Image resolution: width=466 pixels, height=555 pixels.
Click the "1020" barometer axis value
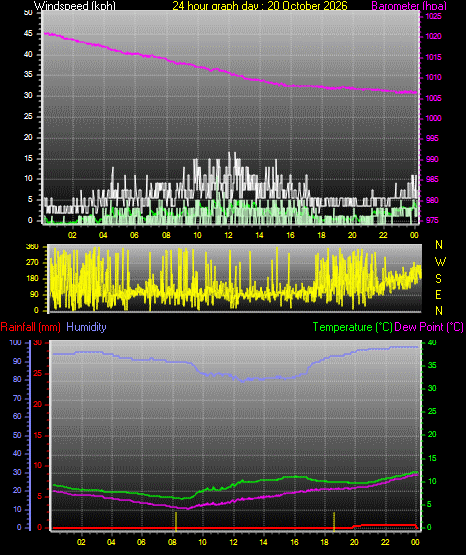pos(433,36)
